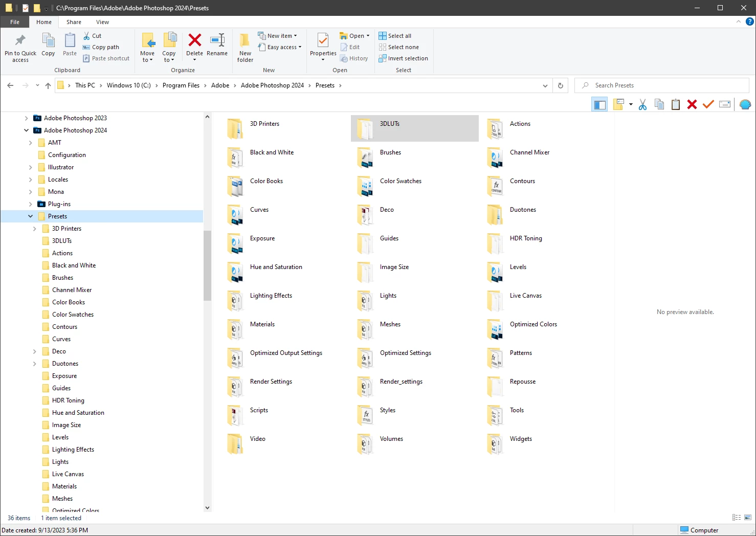This screenshot has height=536, width=756.
Task: Click the scissors icon in secondary toolbar
Action: (643, 105)
